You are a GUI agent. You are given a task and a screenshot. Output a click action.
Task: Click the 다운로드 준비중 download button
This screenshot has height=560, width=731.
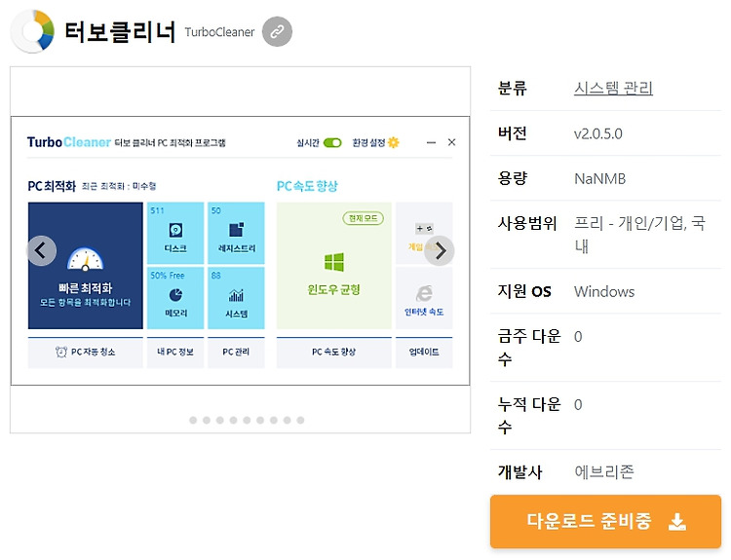pyautogui.click(x=605, y=521)
